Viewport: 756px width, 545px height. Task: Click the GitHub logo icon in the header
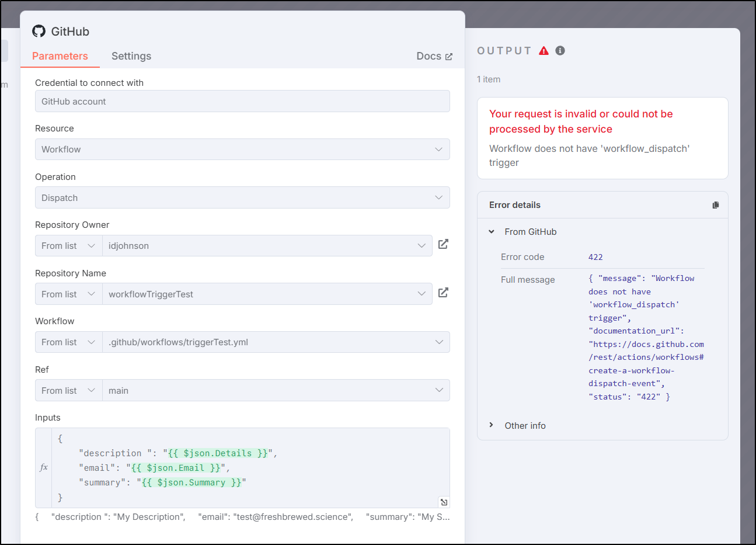tap(39, 31)
